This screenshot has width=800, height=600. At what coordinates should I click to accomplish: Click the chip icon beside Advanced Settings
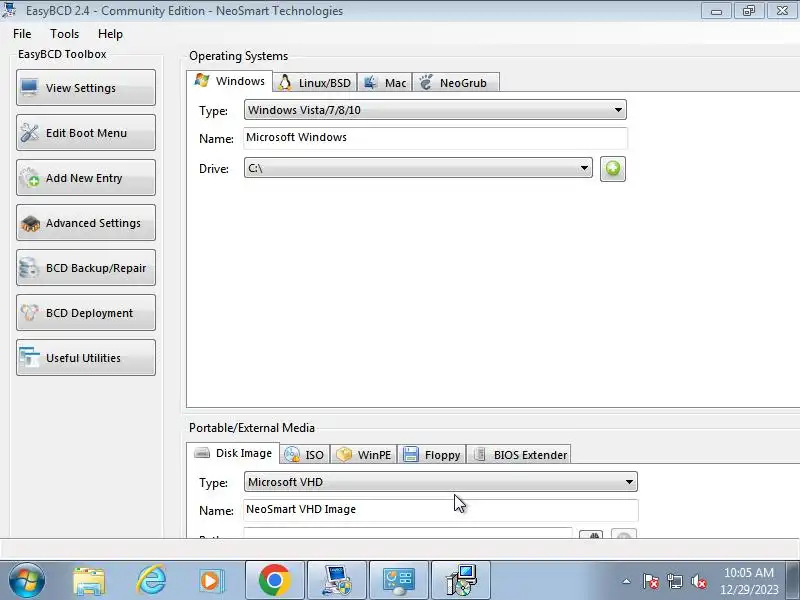(30, 223)
